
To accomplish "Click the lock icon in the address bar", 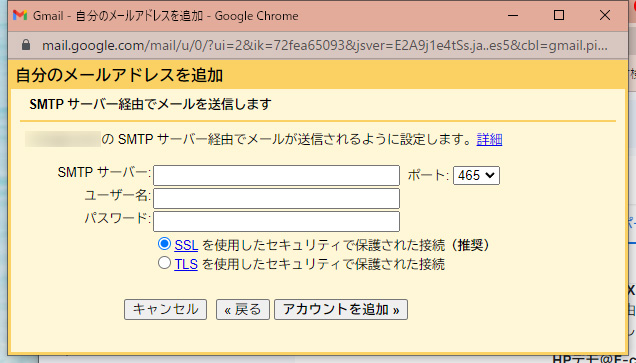I will click(x=26, y=45).
